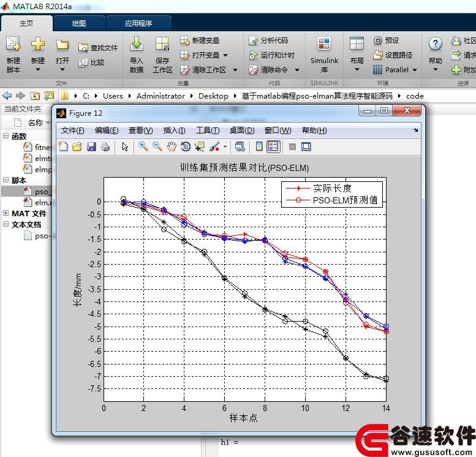The height and width of the screenshot is (457, 476).
Task: Click the Desktop segment in the path
Action: (213, 96)
